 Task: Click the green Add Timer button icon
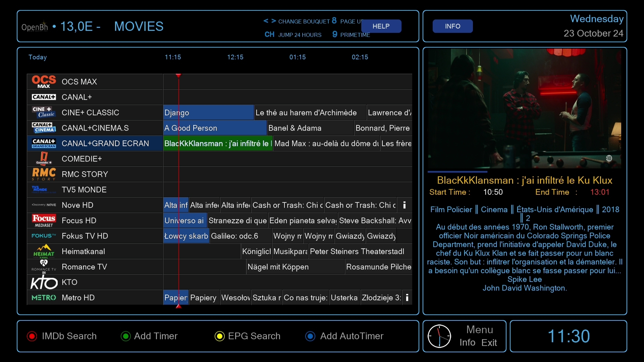tap(126, 336)
